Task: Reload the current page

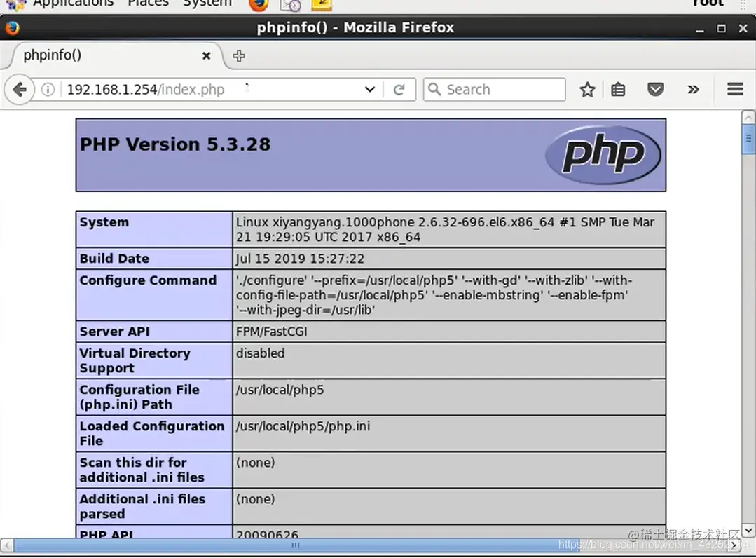Action: point(399,90)
